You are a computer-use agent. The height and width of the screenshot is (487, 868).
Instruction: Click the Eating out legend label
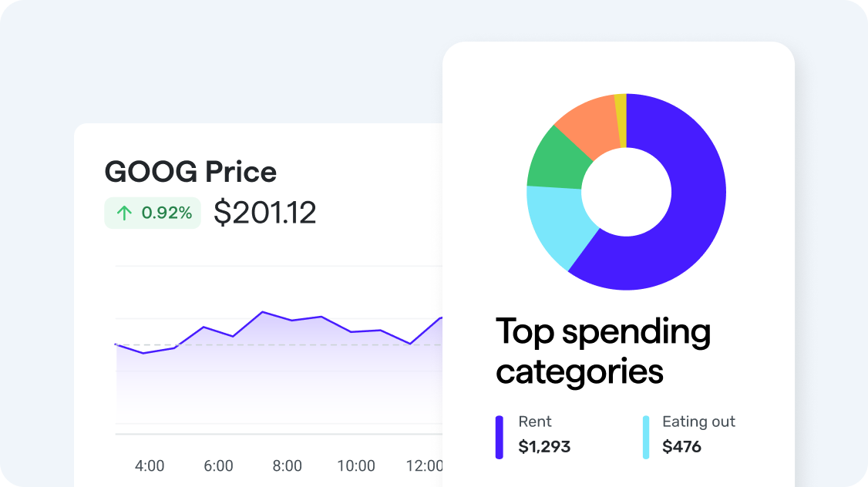coord(698,422)
